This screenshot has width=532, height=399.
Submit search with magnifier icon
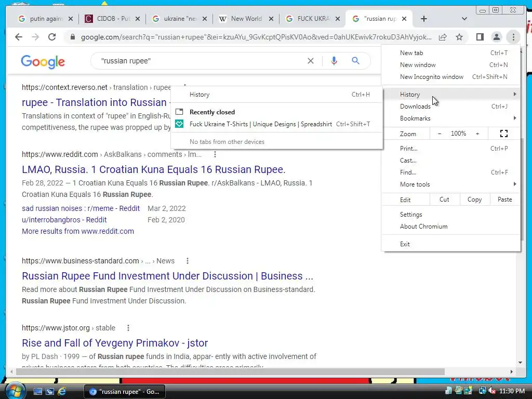click(x=355, y=61)
